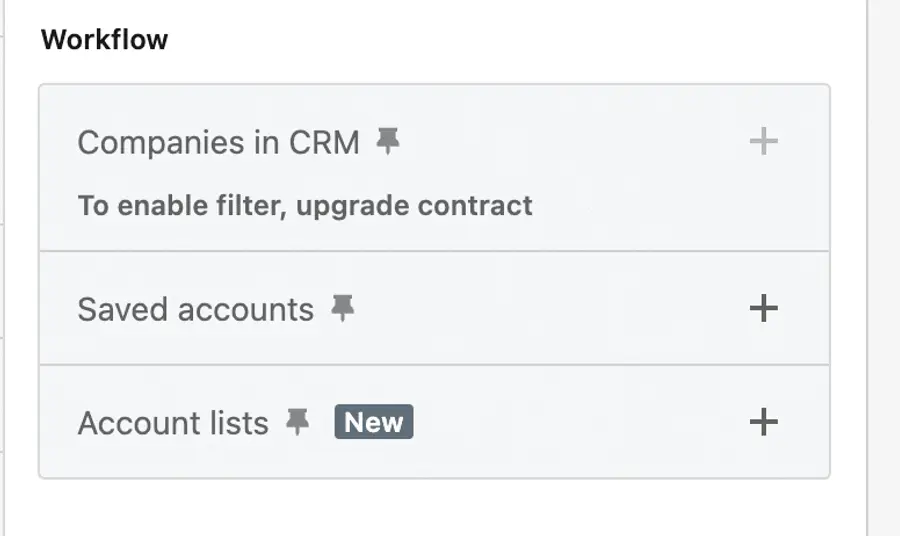This screenshot has height=536, width=900.
Task: Click blank space right of Workflow heading
Action: (x=500, y=40)
